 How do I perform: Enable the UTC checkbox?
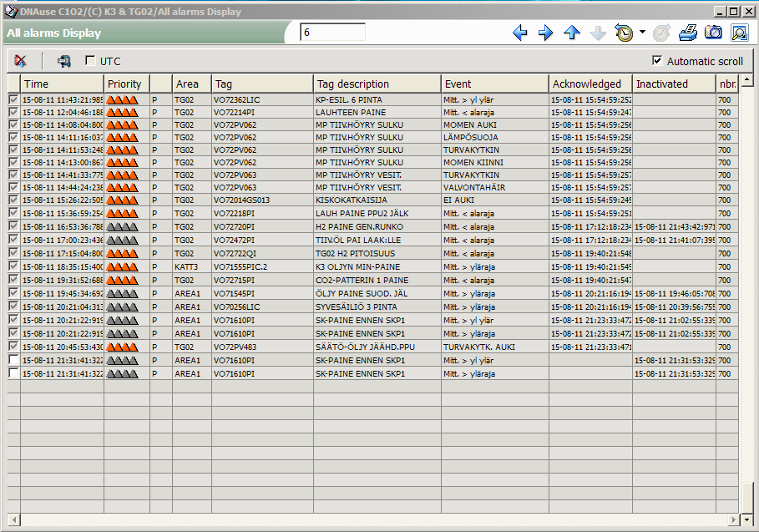[x=90, y=60]
